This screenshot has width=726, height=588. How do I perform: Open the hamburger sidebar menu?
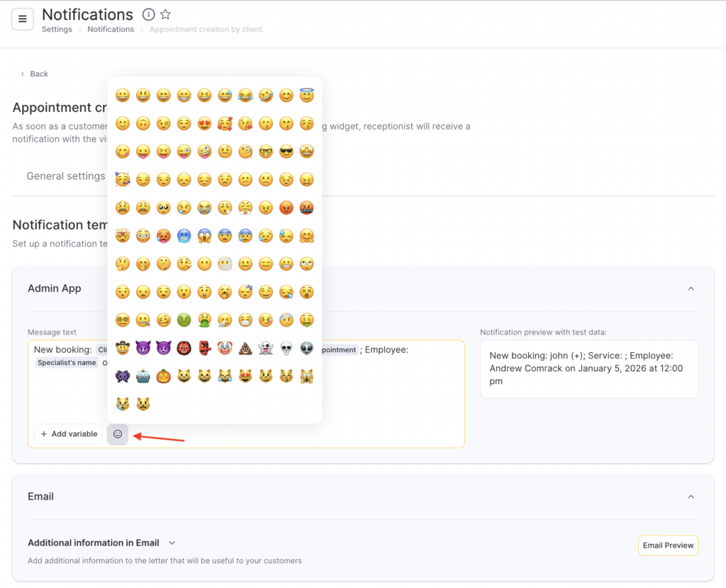click(22, 19)
